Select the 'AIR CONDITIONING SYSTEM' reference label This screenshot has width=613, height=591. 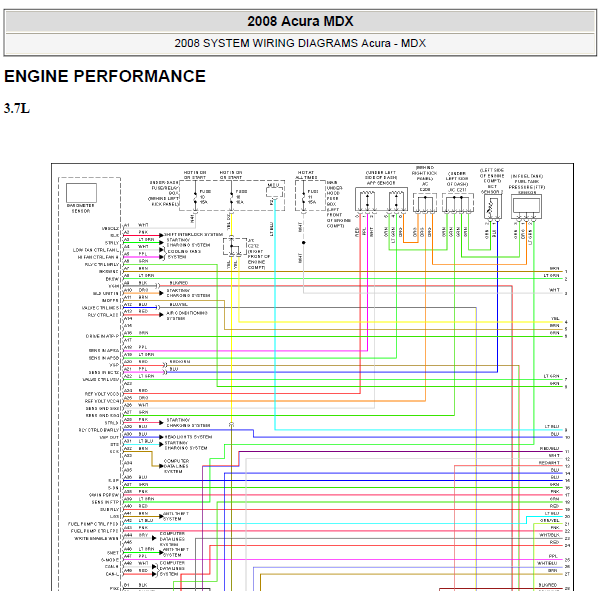pos(187,316)
